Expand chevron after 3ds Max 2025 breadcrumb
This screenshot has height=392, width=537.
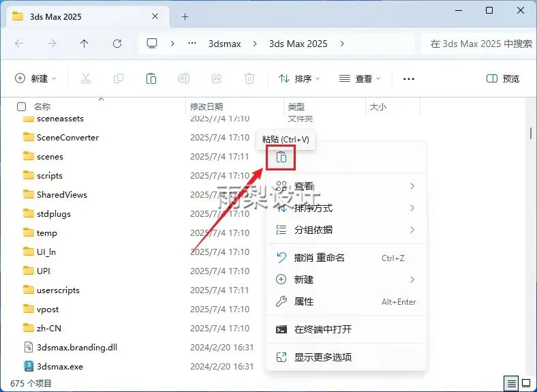tap(342, 44)
